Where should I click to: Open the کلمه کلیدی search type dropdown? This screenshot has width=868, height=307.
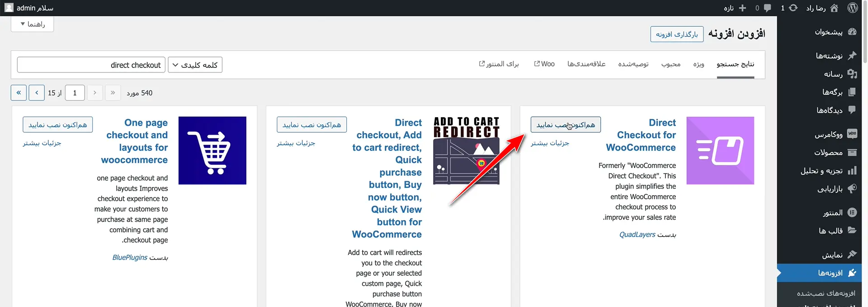[x=195, y=65]
